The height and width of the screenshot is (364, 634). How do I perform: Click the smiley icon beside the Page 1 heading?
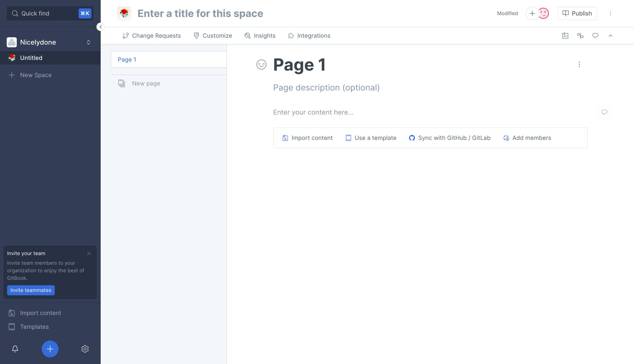tap(261, 65)
